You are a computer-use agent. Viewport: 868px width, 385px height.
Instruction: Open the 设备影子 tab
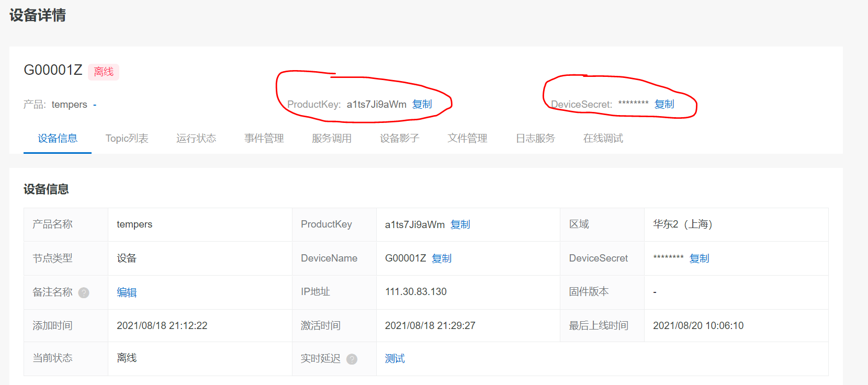tap(400, 138)
